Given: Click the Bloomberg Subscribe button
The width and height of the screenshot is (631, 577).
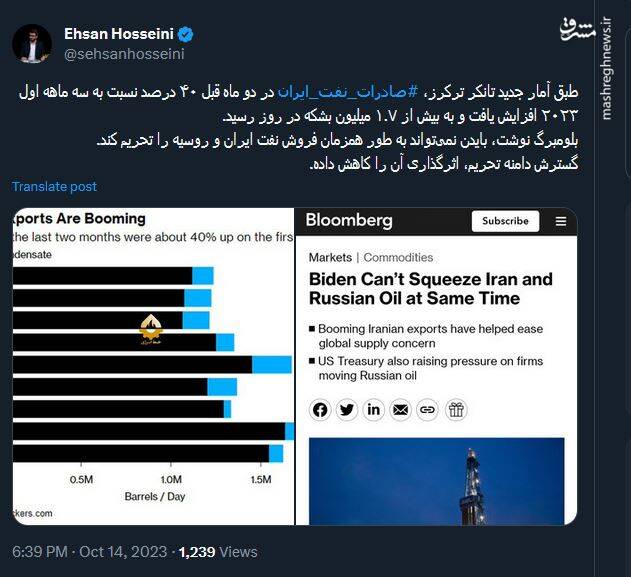Looking at the screenshot, I should tap(504, 221).
